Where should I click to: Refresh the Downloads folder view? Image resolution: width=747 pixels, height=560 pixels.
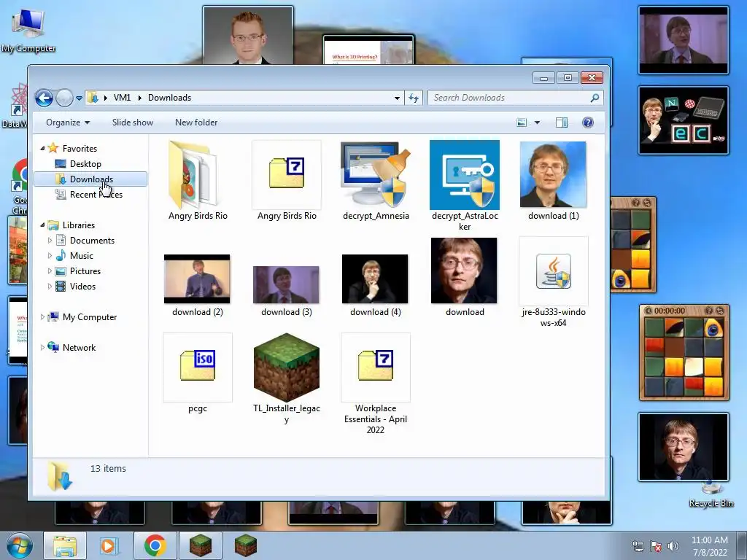pyautogui.click(x=413, y=98)
